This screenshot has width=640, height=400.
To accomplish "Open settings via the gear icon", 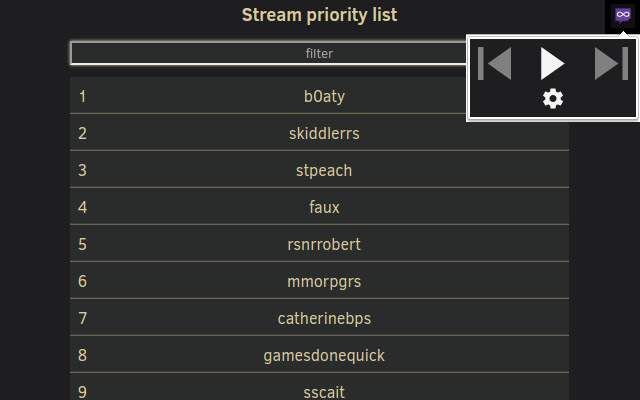I will pos(553,99).
